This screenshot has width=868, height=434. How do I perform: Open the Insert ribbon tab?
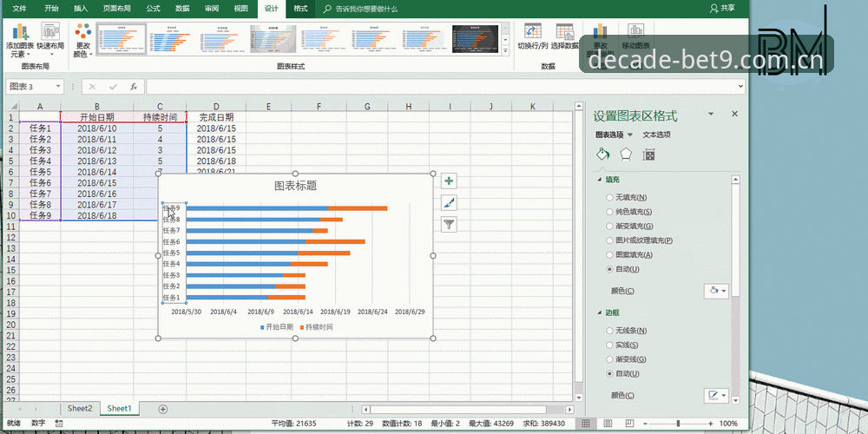[x=81, y=9]
